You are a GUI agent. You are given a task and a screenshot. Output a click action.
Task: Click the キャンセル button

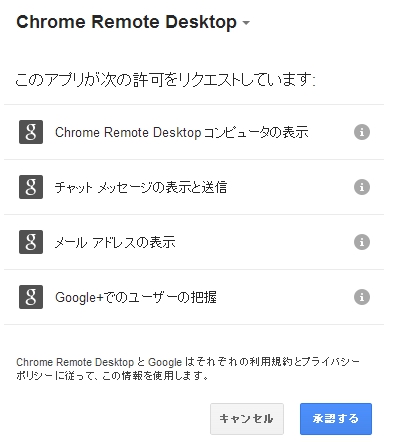(247, 419)
